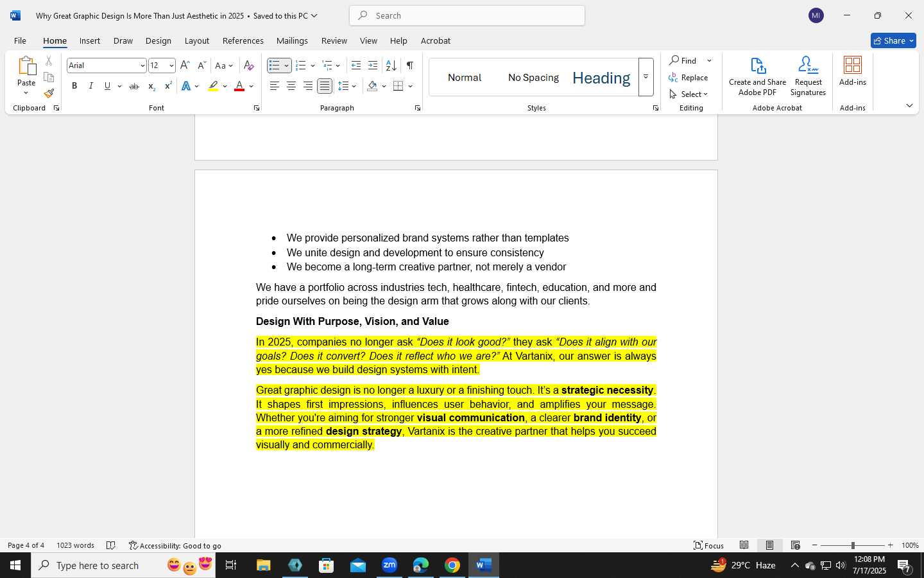Collapse ribbon display options chevron

pyautogui.click(x=909, y=105)
